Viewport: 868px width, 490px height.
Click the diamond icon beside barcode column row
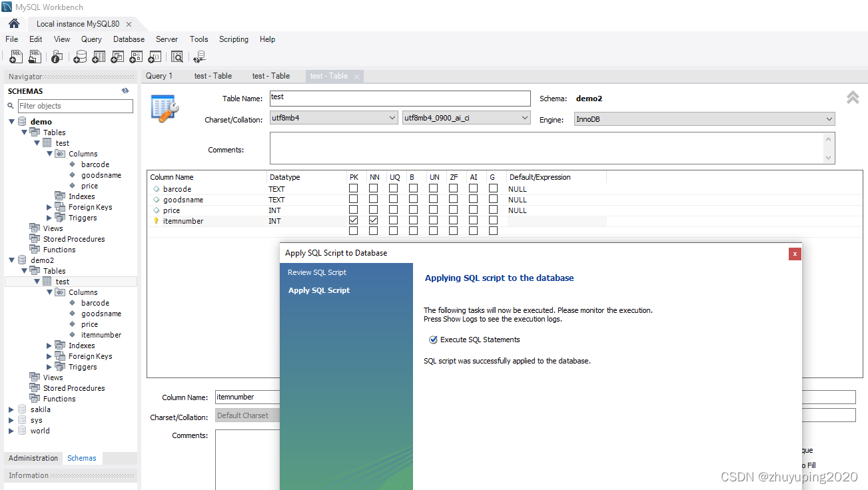point(157,189)
